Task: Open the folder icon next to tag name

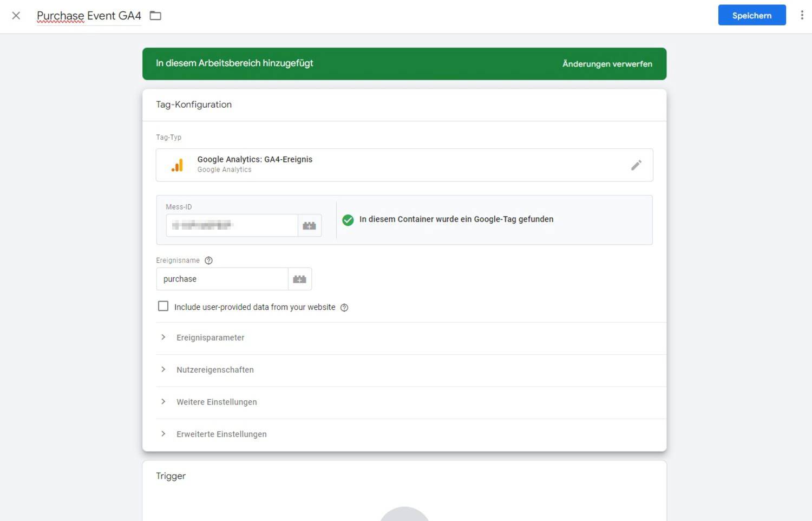Action: tap(155, 16)
